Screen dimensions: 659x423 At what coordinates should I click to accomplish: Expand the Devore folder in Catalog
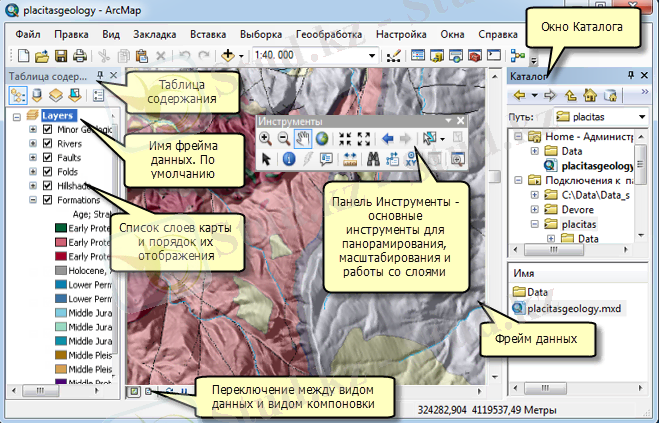535,209
